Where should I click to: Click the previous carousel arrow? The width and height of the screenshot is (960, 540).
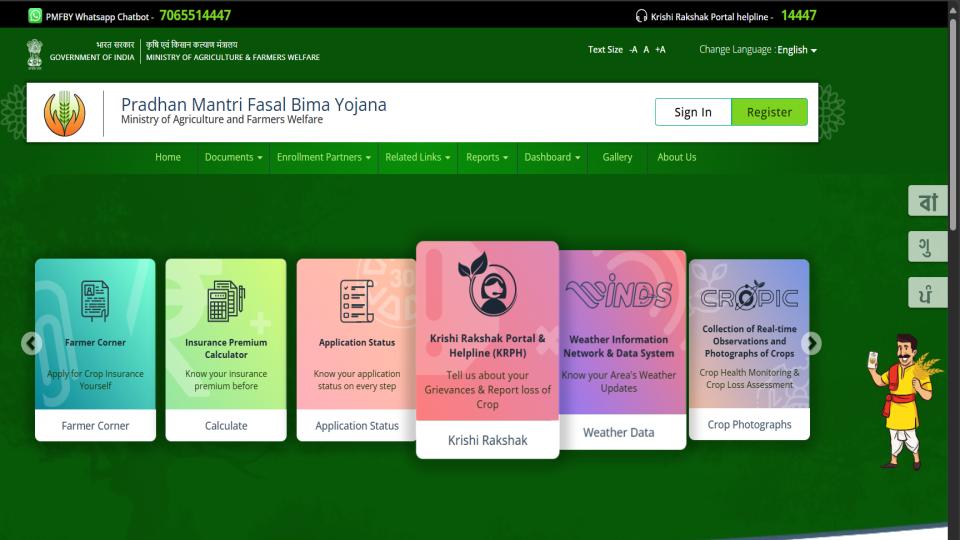click(32, 343)
